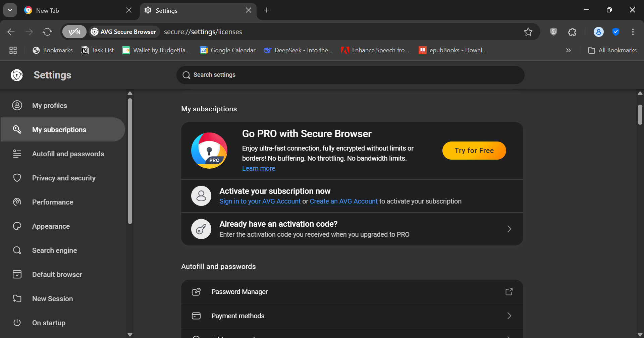Click the Payment methods card icon
The height and width of the screenshot is (338, 644).
(196, 316)
